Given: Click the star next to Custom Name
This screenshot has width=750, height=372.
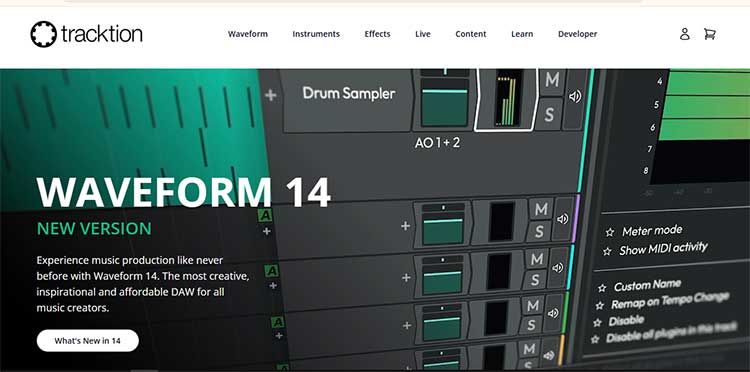Looking at the screenshot, I should (x=602, y=288).
